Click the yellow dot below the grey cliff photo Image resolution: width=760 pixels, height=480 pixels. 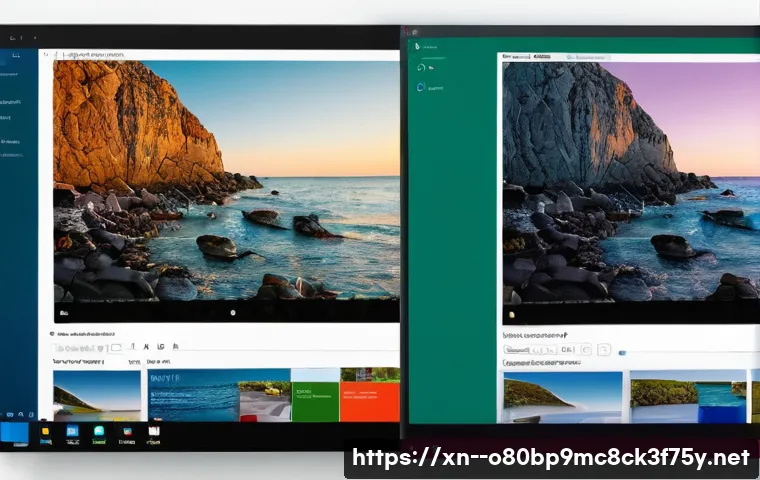[512, 315]
